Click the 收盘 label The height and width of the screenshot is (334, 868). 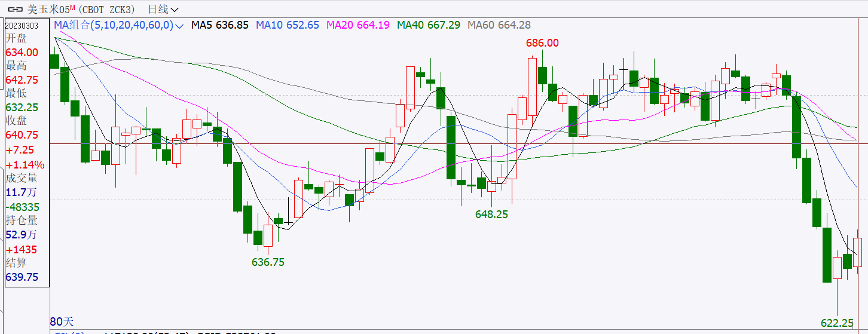(x=16, y=122)
